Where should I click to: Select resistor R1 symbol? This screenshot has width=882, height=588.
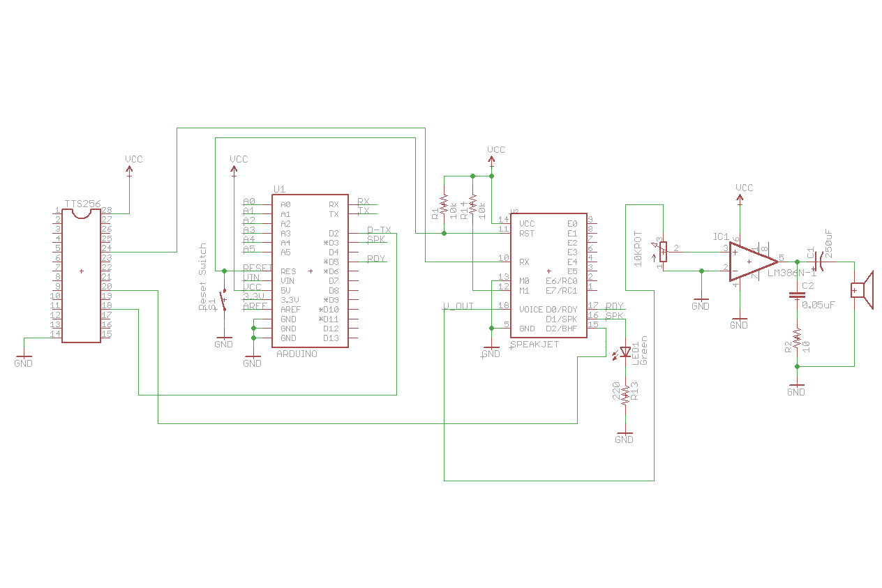click(x=444, y=204)
